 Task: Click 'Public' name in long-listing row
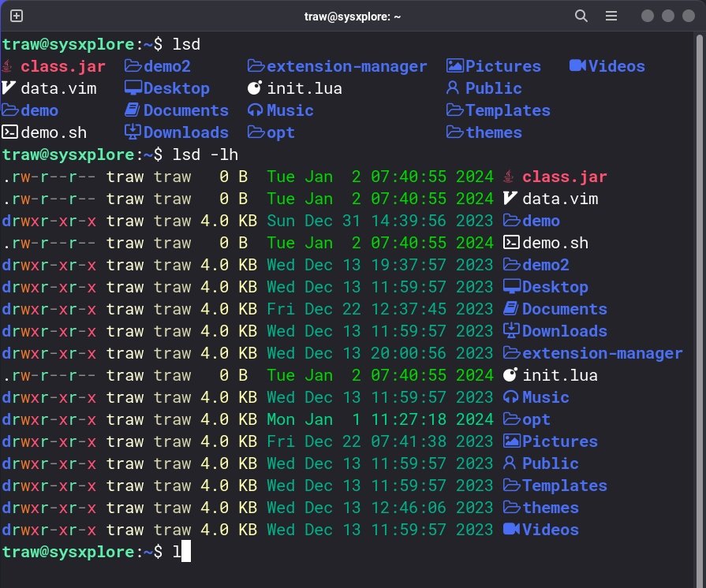[551, 463]
